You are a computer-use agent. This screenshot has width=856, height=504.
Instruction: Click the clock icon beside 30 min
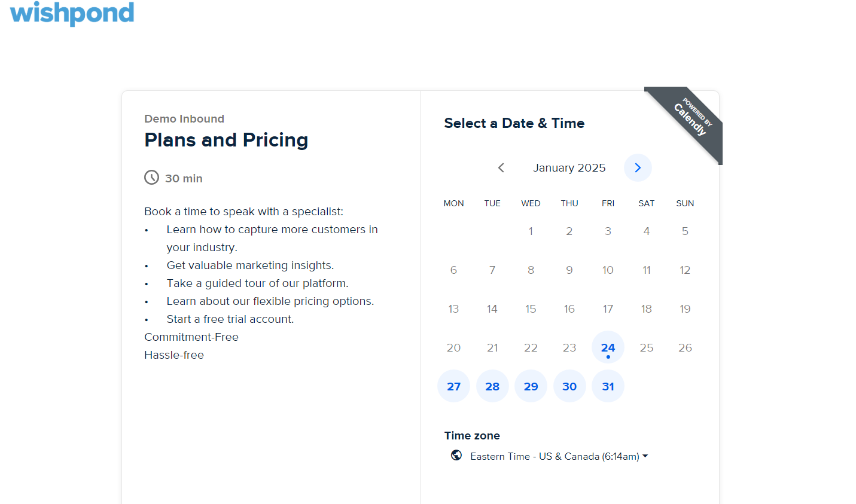pos(151,177)
